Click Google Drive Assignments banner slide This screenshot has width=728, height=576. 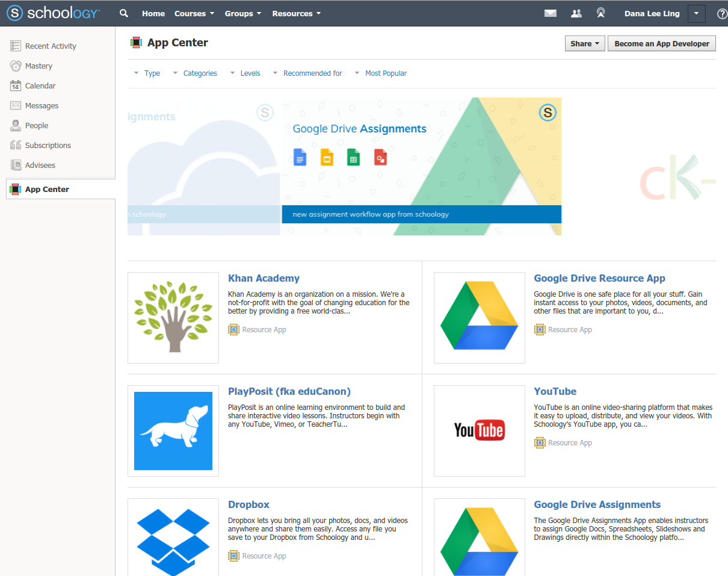(421, 166)
